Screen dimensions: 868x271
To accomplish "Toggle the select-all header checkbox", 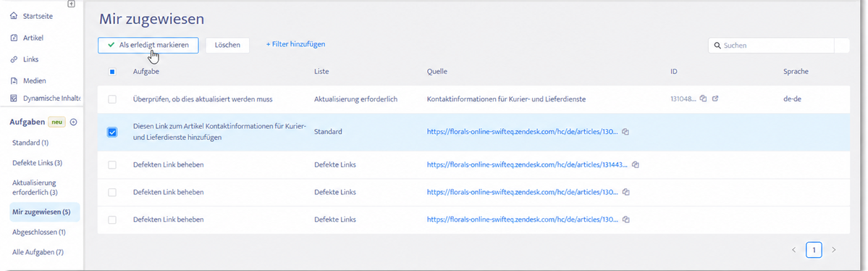I will (x=112, y=72).
